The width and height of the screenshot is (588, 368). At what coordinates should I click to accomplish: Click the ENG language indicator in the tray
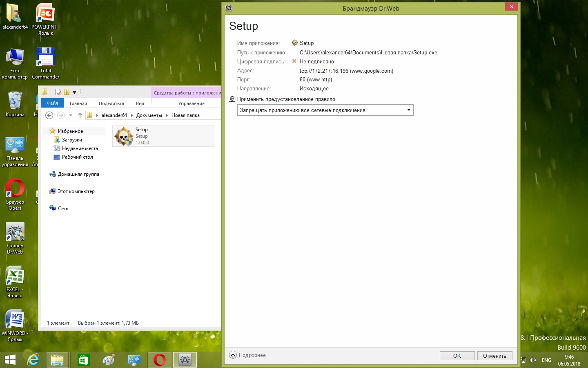click(x=546, y=360)
